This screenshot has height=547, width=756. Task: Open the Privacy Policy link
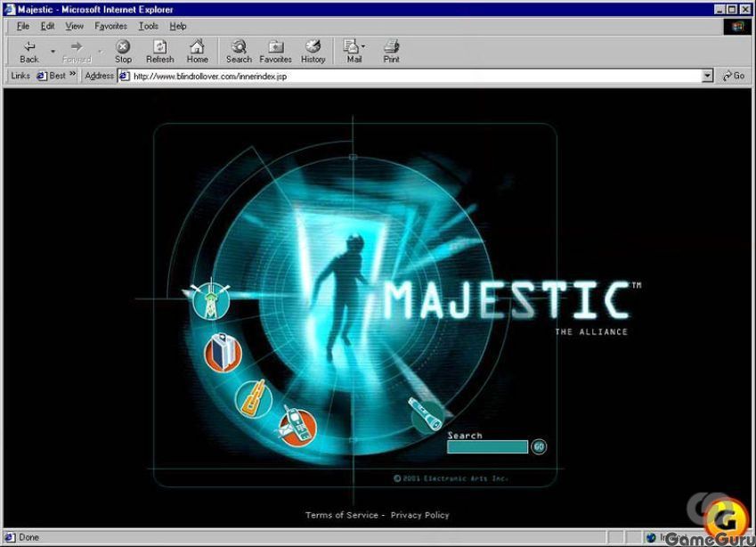point(420,515)
